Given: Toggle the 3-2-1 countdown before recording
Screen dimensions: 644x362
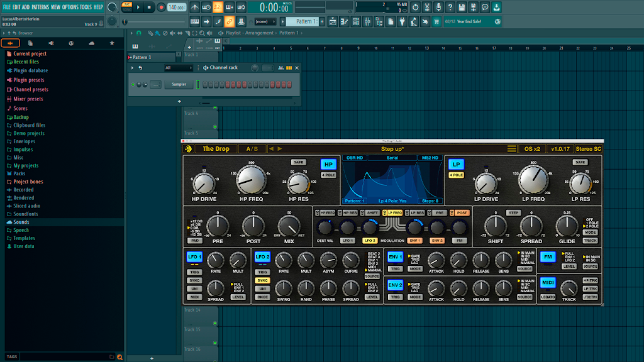Looking at the screenshot, I should coord(218,7).
